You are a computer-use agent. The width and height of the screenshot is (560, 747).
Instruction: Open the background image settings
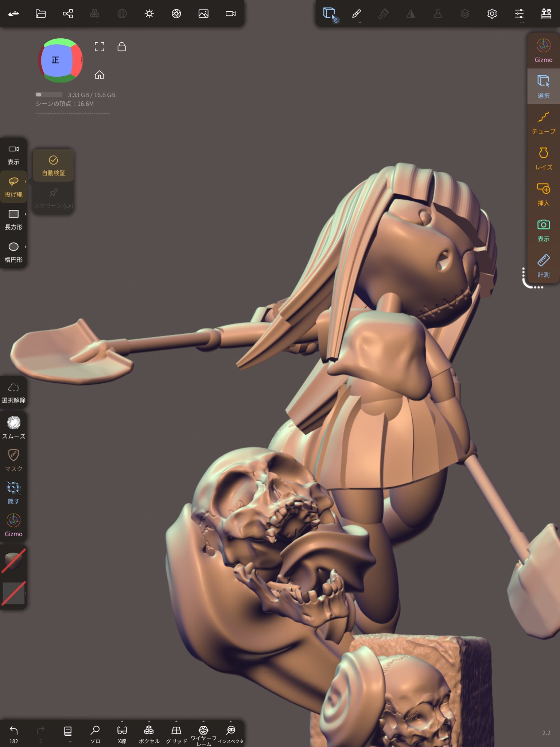203,14
